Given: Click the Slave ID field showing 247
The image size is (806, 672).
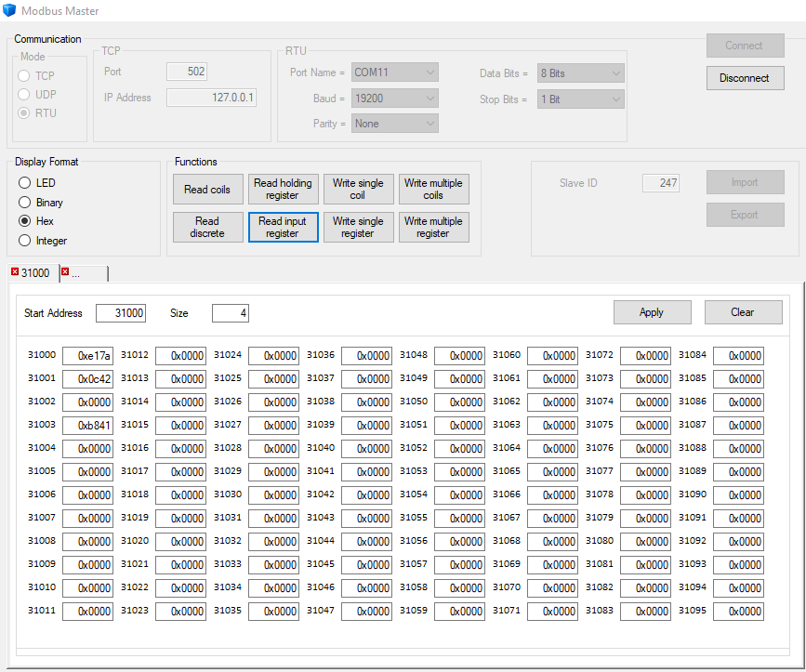Looking at the screenshot, I should [x=661, y=183].
